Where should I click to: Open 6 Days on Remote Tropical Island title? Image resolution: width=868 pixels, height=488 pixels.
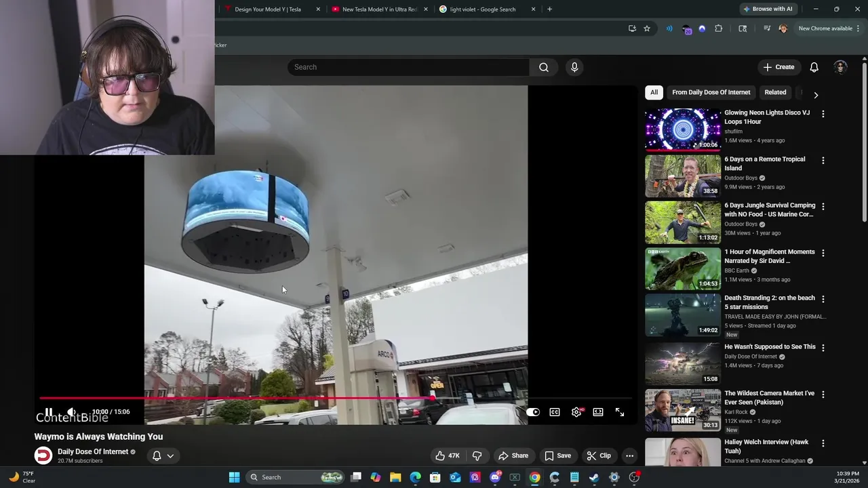click(x=765, y=163)
